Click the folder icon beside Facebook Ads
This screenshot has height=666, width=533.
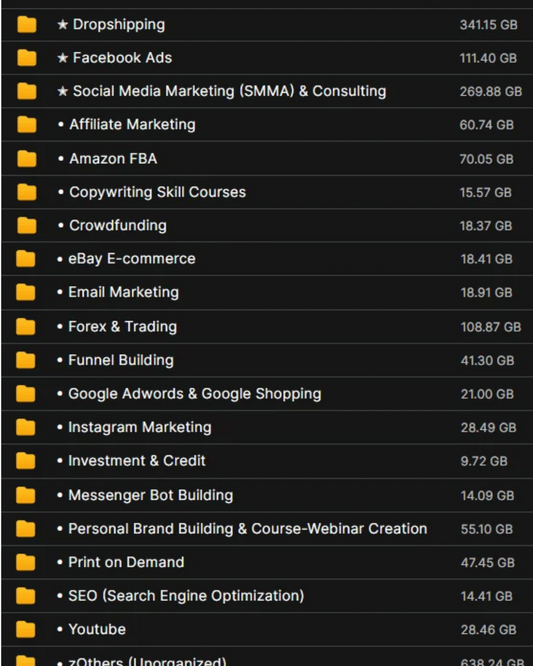(x=27, y=58)
